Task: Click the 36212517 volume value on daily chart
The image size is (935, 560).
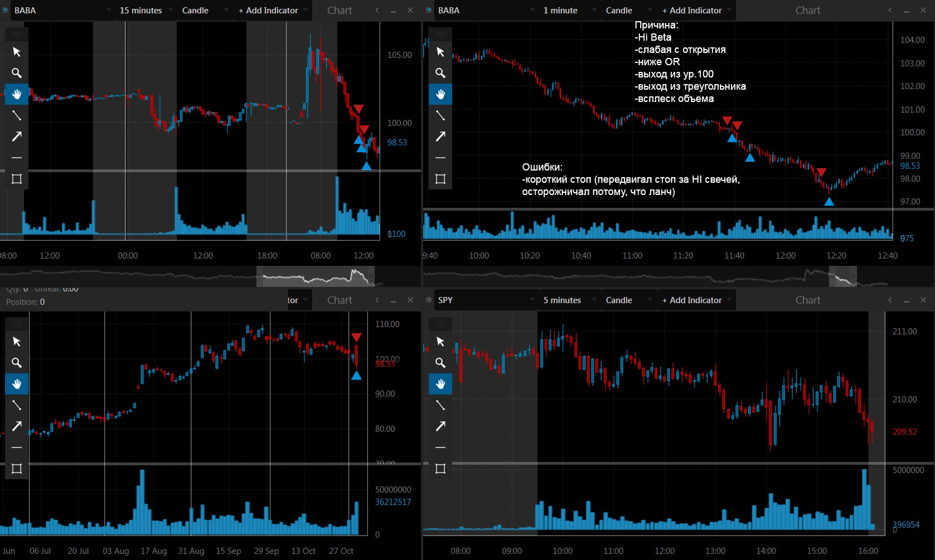Action: (393, 502)
